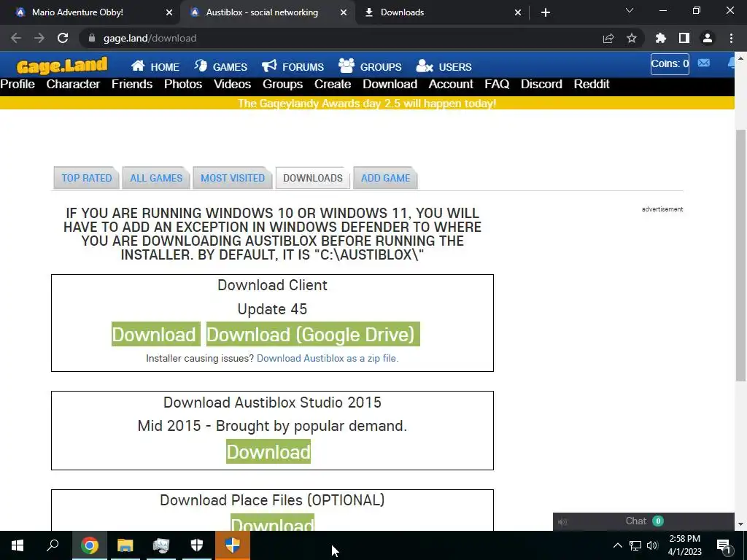Open Download link in black menu bar
This screenshot has width=747, height=560.
tap(390, 85)
